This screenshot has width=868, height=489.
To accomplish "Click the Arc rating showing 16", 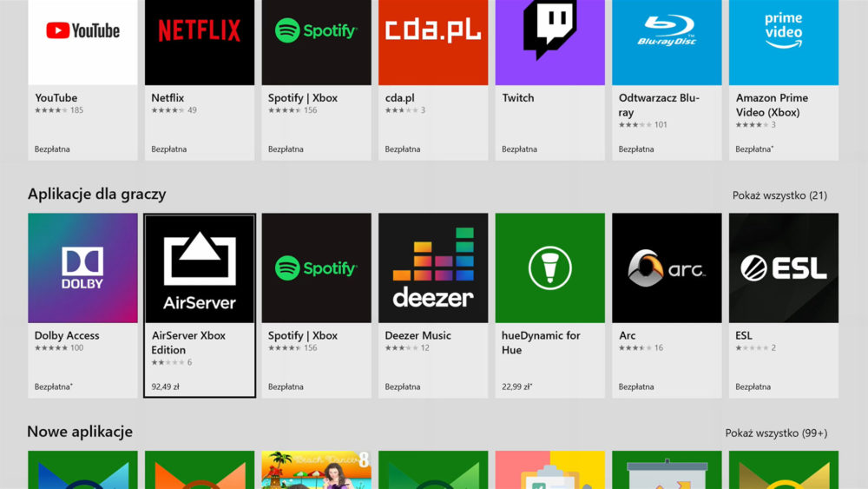I will pyautogui.click(x=641, y=347).
